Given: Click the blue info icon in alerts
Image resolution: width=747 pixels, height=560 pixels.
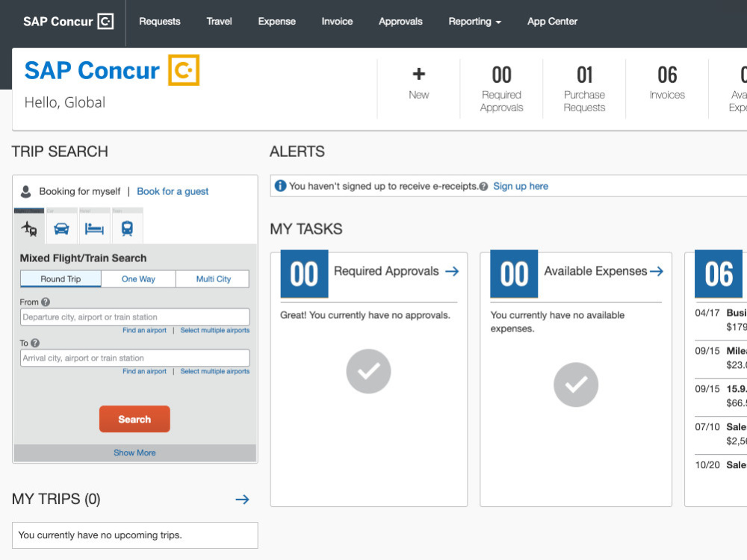Looking at the screenshot, I should click(x=281, y=186).
